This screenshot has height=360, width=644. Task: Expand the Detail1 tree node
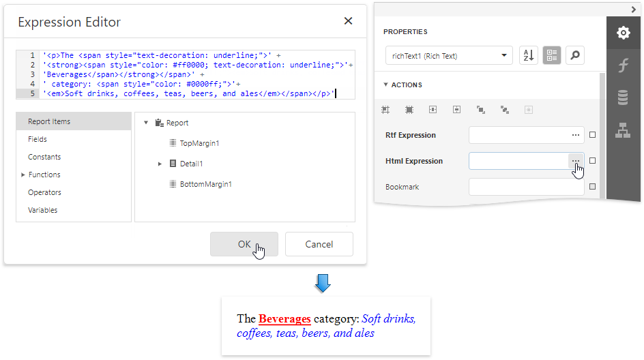point(160,164)
